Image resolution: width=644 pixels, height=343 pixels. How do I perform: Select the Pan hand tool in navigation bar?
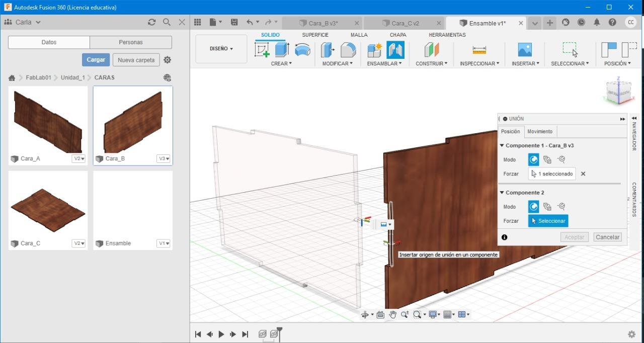pyautogui.click(x=392, y=315)
